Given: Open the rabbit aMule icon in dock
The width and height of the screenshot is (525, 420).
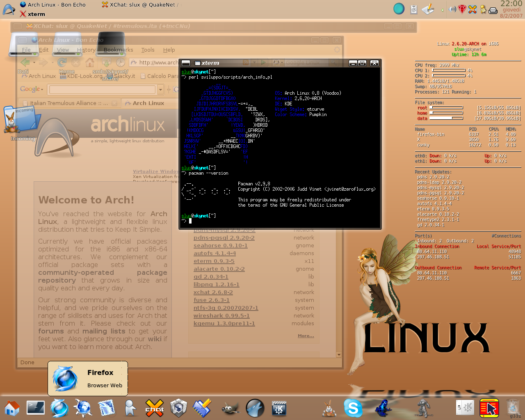Looking at the screenshot, I should 329,408.
